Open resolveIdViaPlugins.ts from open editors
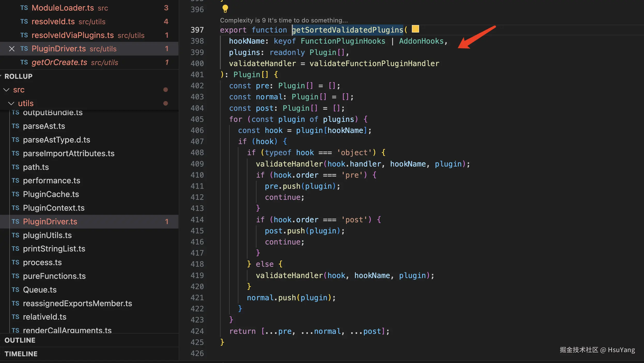 coord(73,35)
